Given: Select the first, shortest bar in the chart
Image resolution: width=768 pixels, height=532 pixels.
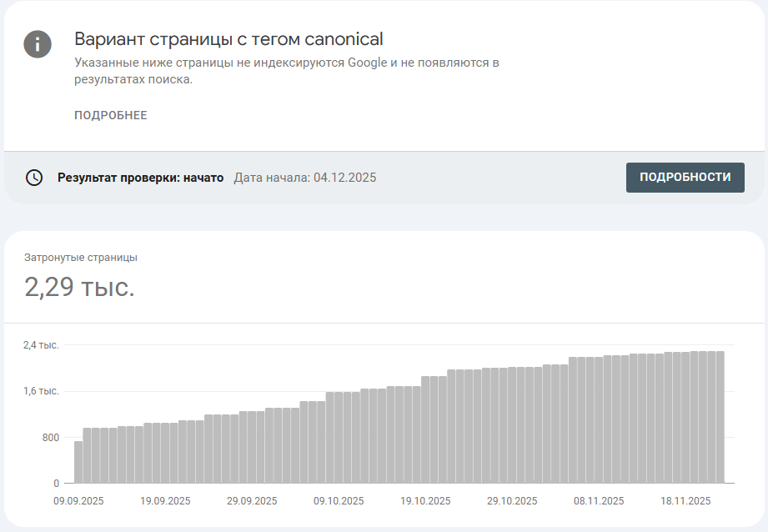Looking at the screenshot, I should coord(78,462).
